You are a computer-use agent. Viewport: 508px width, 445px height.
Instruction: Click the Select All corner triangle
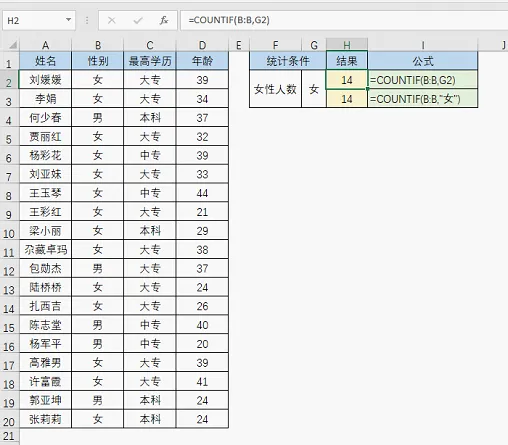tap(13, 45)
